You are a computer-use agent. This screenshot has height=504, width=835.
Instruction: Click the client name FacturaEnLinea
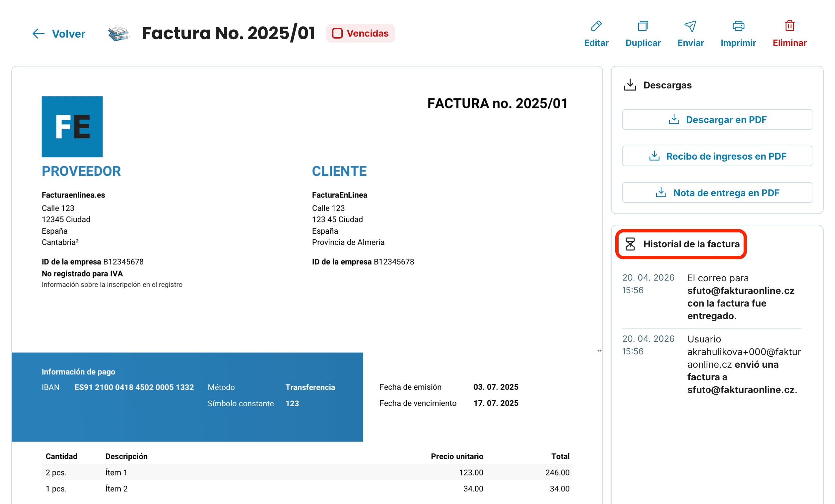coord(340,195)
